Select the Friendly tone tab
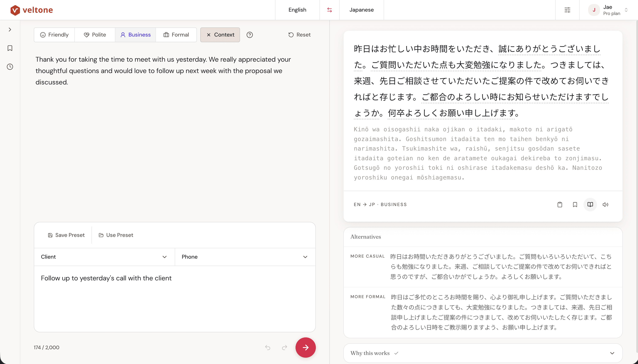Viewport: 638px width, 364px height. 54,35
